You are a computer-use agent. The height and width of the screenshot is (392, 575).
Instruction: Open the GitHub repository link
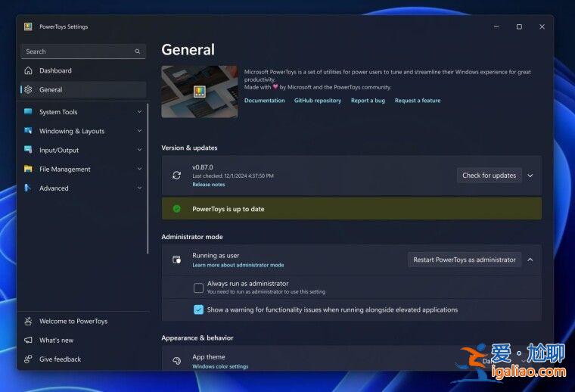click(317, 101)
